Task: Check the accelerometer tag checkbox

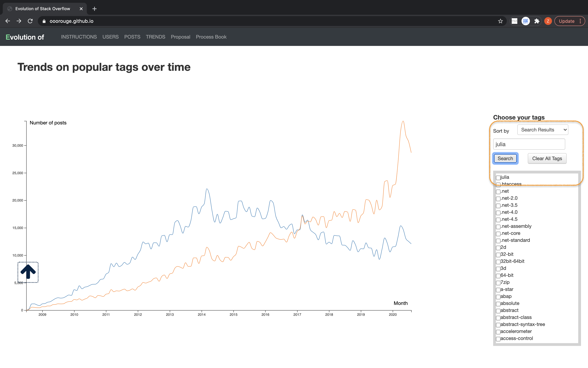Action: (498, 332)
